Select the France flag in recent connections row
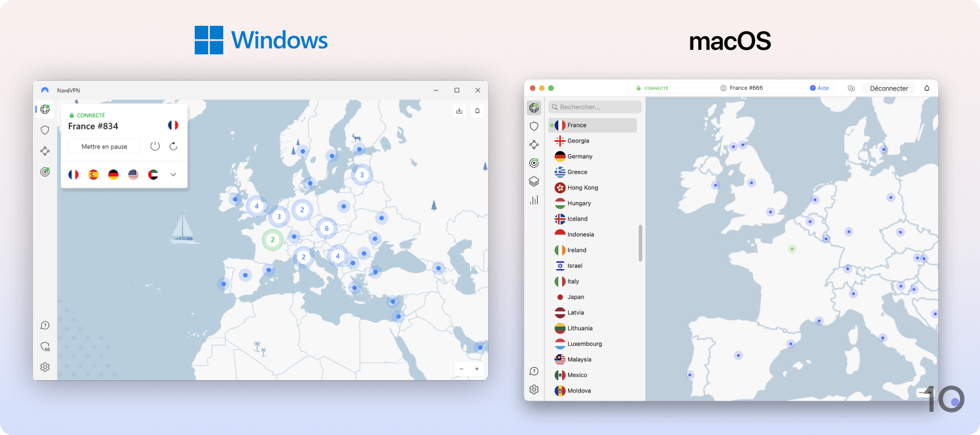 click(73, 174)
